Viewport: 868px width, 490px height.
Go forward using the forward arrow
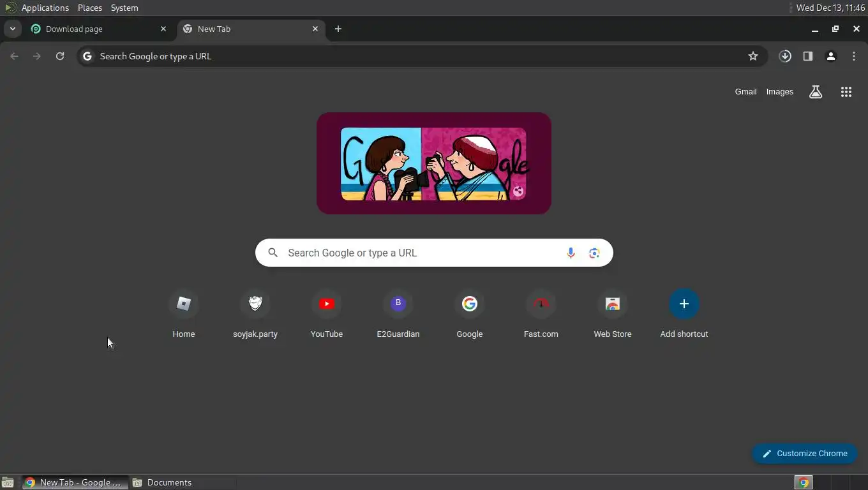pyautogui.click(x=37, y=56)
